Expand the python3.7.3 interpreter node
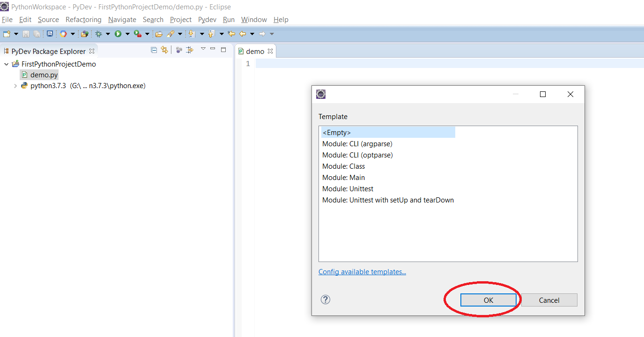This screenshot has width=644, height=337. pyautogui.click(x=15, y=86)
